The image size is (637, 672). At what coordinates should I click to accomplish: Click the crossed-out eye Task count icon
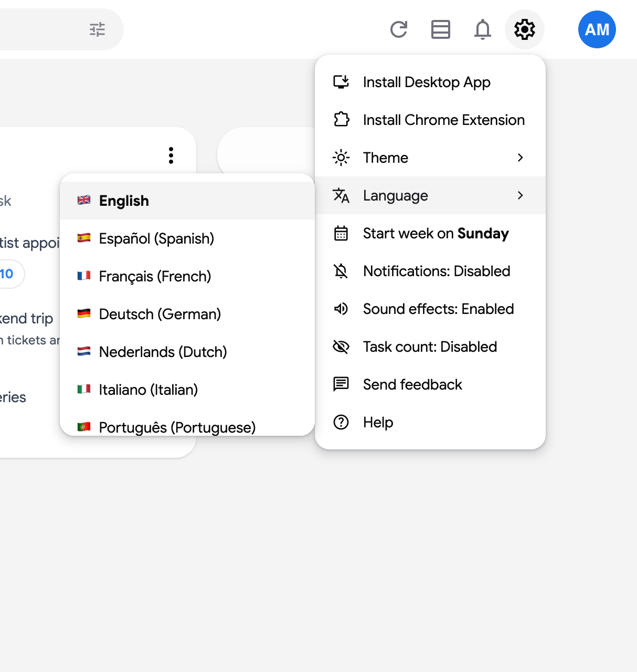pyautogui.click(x=341, y=346)
